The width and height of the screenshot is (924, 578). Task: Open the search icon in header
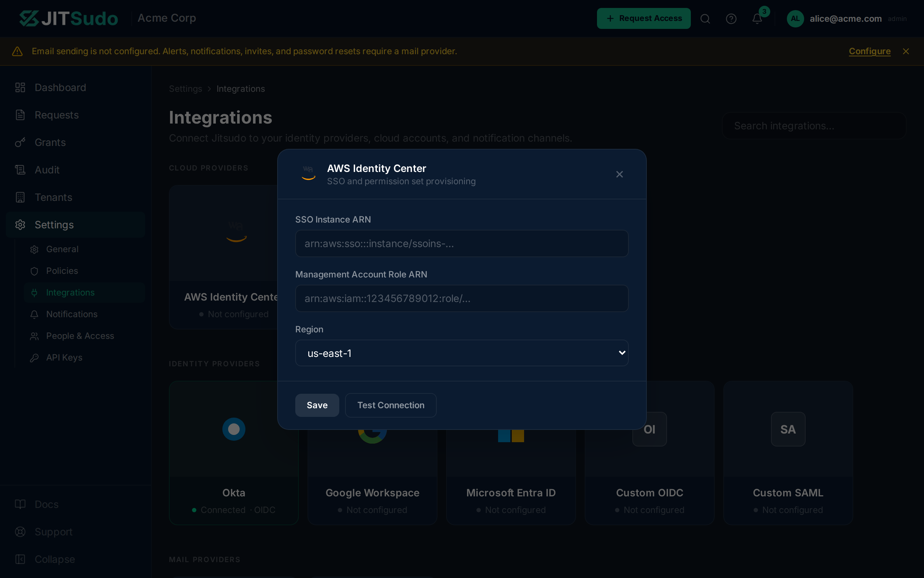click(x=705, y=19)
